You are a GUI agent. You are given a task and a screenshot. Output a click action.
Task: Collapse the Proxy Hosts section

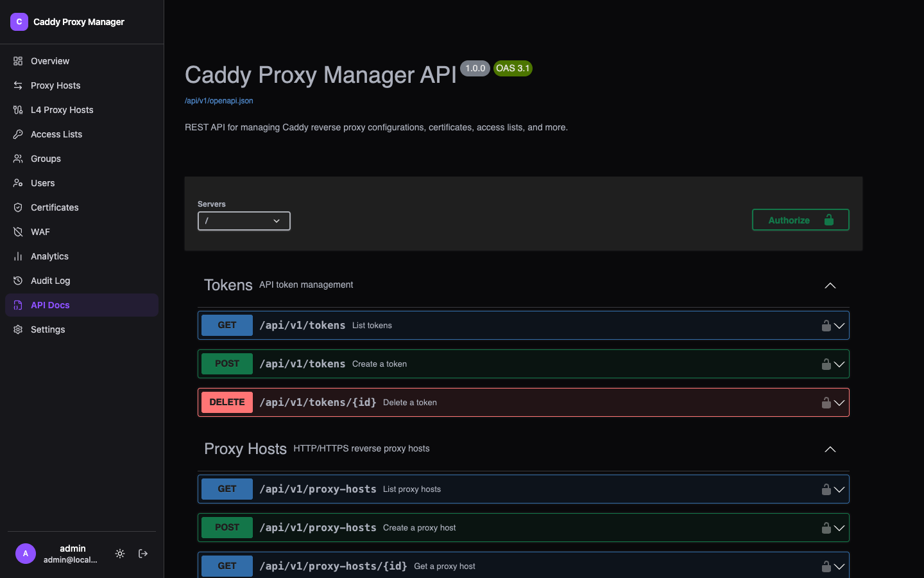(x=830, y=449)
